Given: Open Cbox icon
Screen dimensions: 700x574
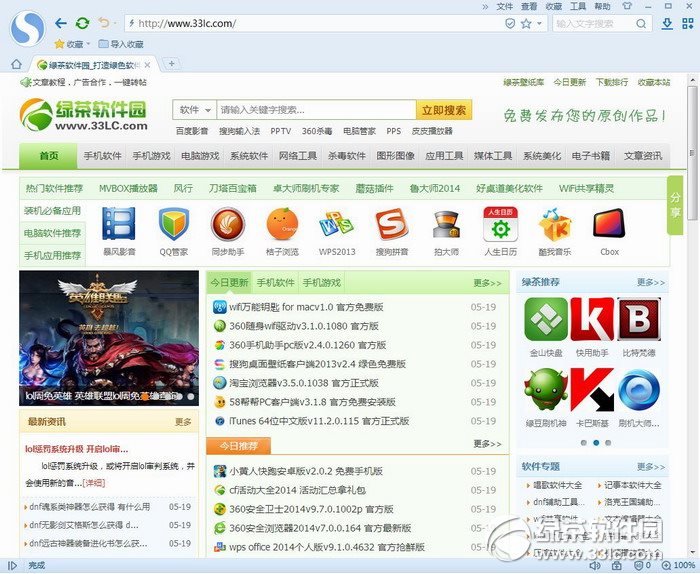Looking at the screenshot, I should 609,224.
